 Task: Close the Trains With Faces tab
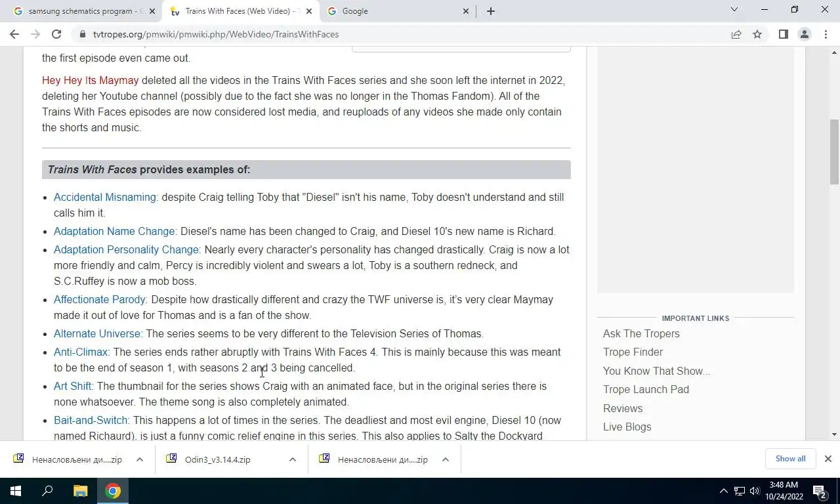pos(309,11)
